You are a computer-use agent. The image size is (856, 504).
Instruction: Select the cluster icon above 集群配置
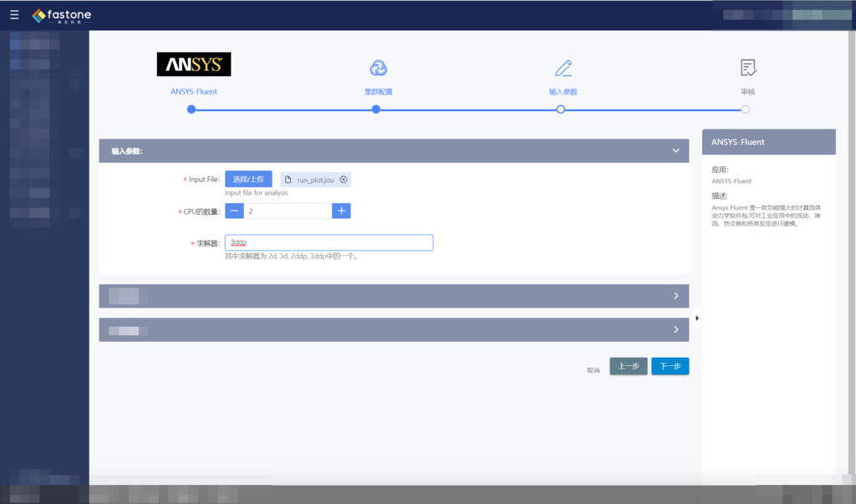[x=376, y=67]
